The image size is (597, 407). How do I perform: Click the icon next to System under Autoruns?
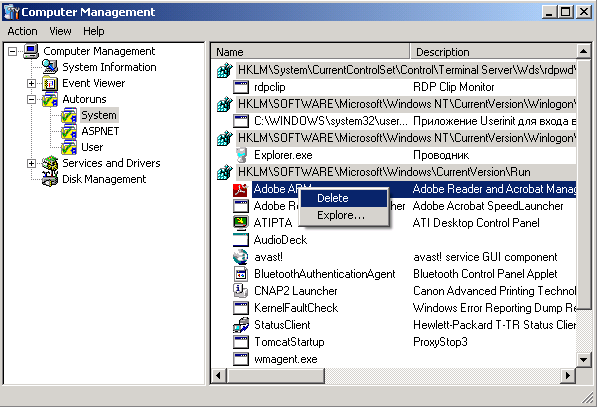[x=69, y=115]
